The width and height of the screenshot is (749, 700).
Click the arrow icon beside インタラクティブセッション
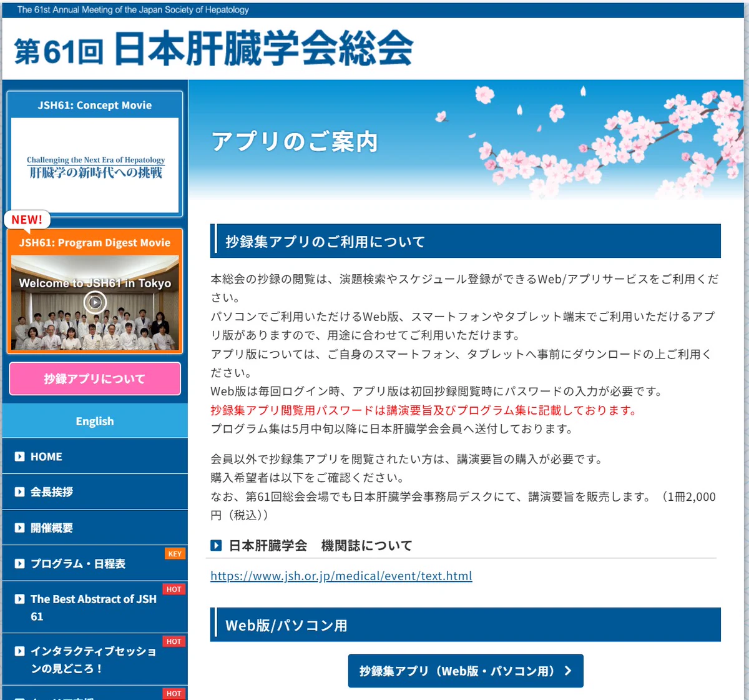tap(20, 651)
